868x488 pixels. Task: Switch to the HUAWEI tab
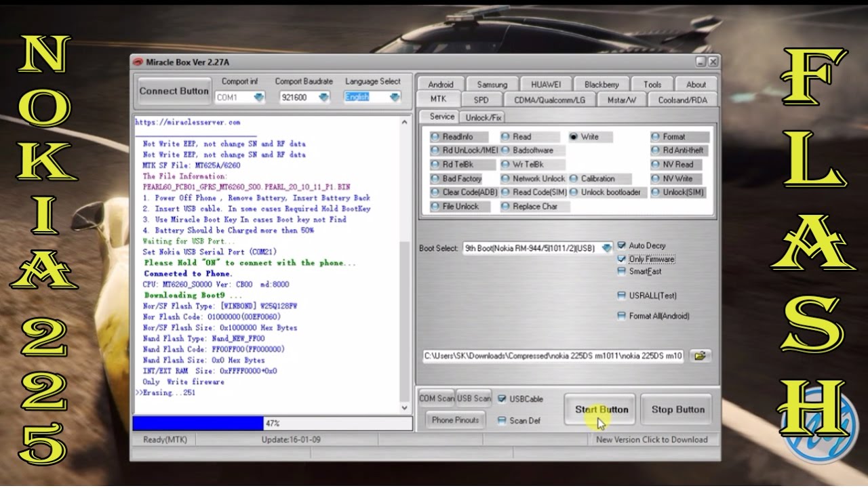pyautogui.click(x=546, y=85)
